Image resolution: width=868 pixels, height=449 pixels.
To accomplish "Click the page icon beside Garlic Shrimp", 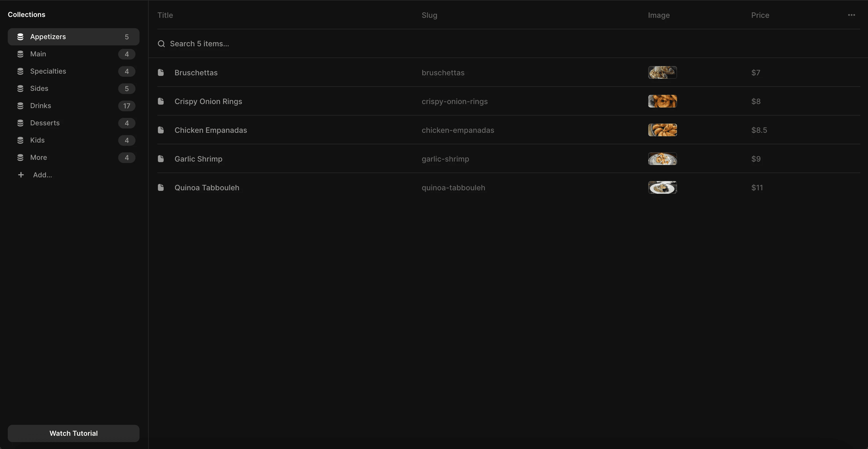I will pyautogui.click(x=161, y=159).
